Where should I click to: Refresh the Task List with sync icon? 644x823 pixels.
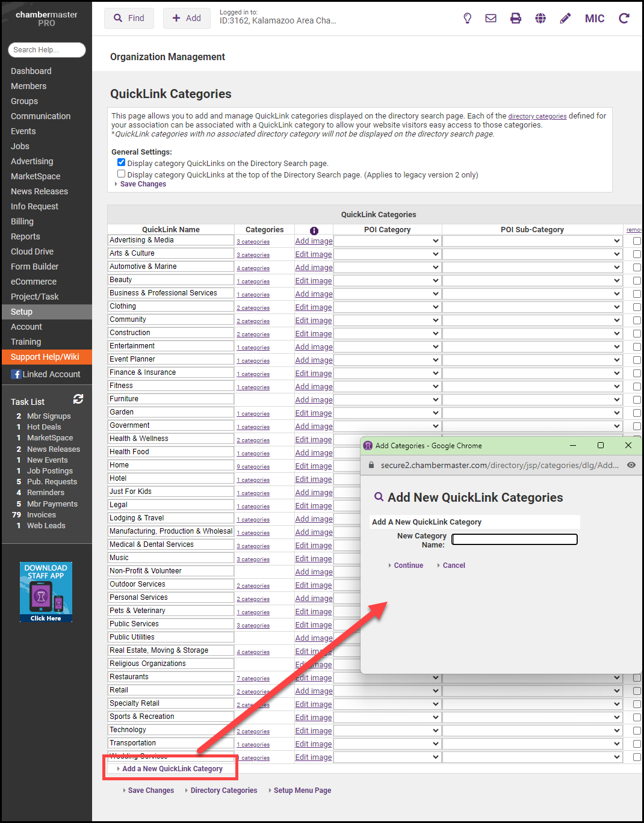(78, 399)
